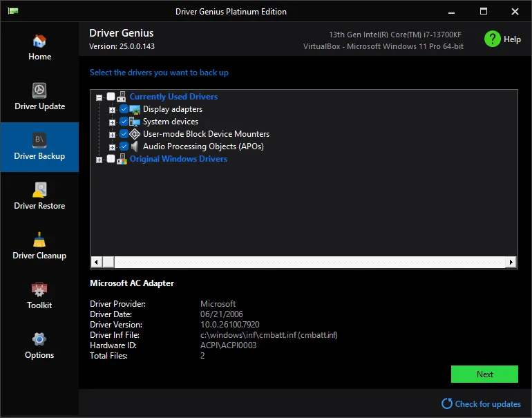Screen dimensions: 532x418
Task: Open the Driver Restore icon
Action: coord(39,190)
